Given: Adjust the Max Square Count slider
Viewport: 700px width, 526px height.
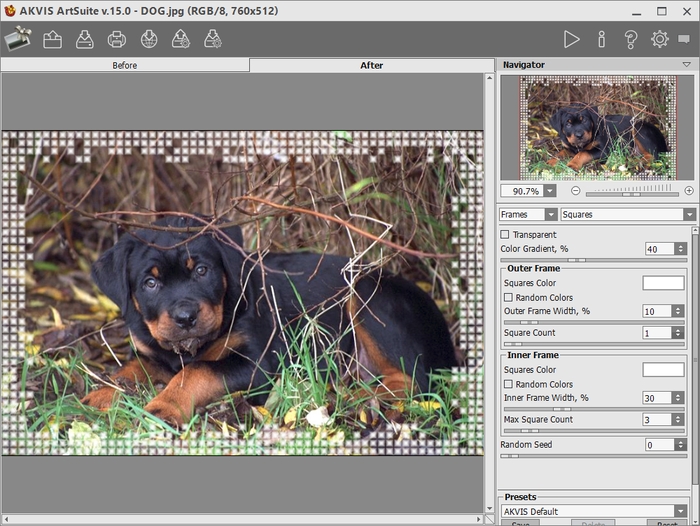Looking at the screenshot, I should [594, 430].
